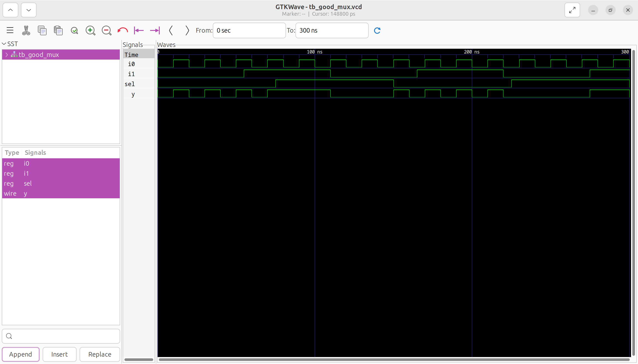Collapse the SST panel chevron

click(4, 44)
